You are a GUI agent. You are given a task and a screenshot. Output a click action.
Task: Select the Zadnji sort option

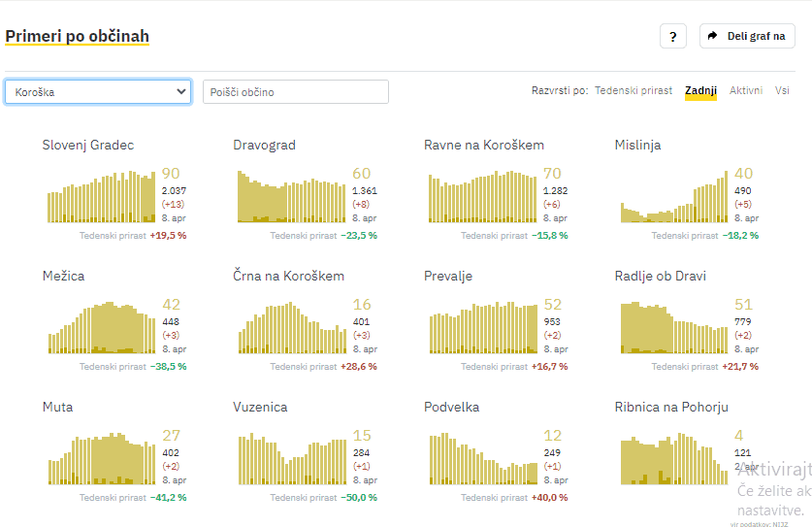click(700, 90)
